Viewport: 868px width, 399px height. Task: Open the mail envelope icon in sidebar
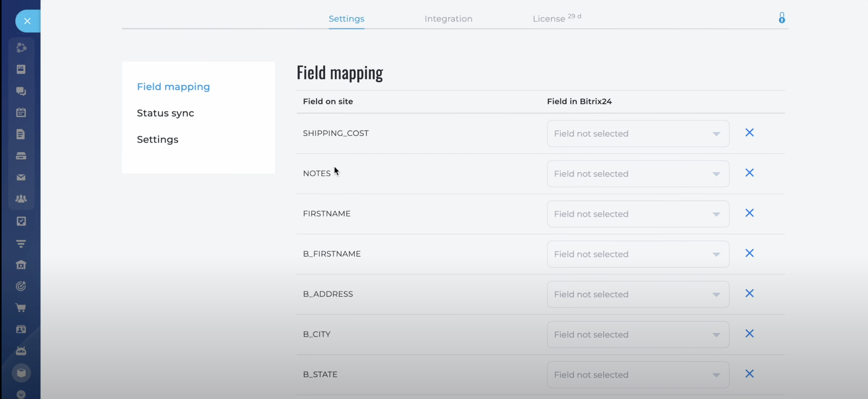coord(21,177)
